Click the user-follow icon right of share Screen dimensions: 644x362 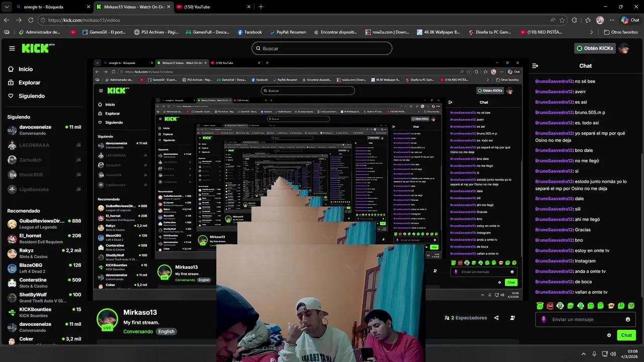513,318
